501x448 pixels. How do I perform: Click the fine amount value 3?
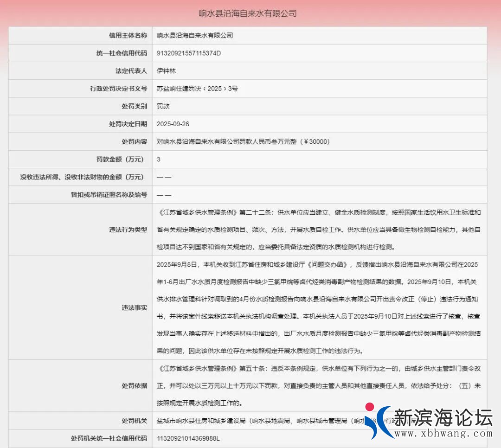159,159
